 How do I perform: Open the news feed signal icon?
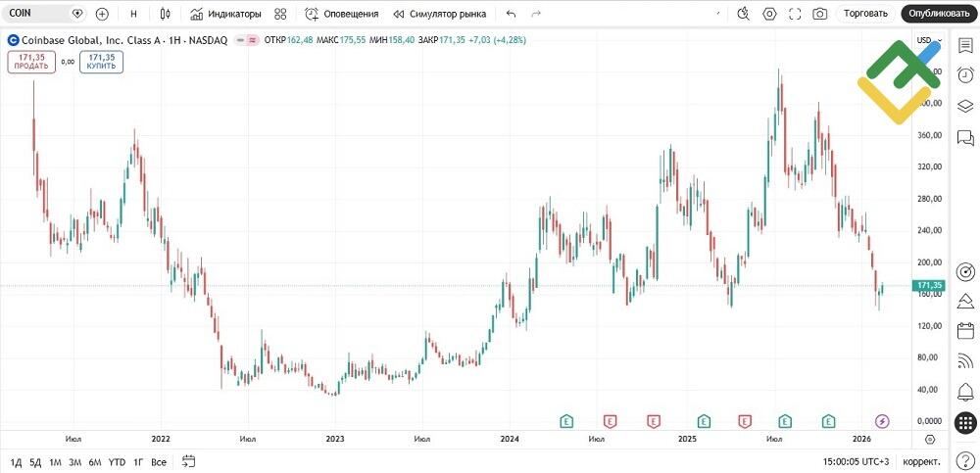[x=965, y=360]
